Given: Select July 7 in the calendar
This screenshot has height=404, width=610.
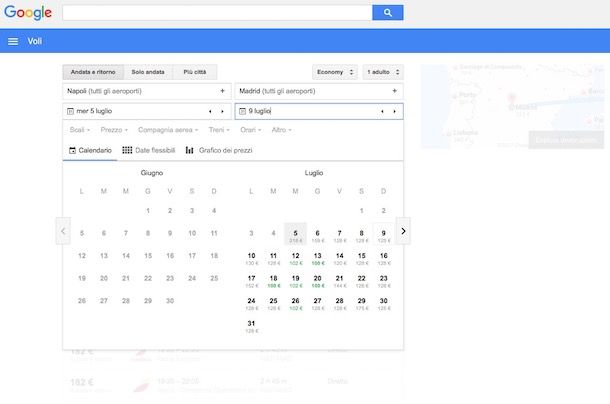Looking at the screenshot, I should (340, 234).
